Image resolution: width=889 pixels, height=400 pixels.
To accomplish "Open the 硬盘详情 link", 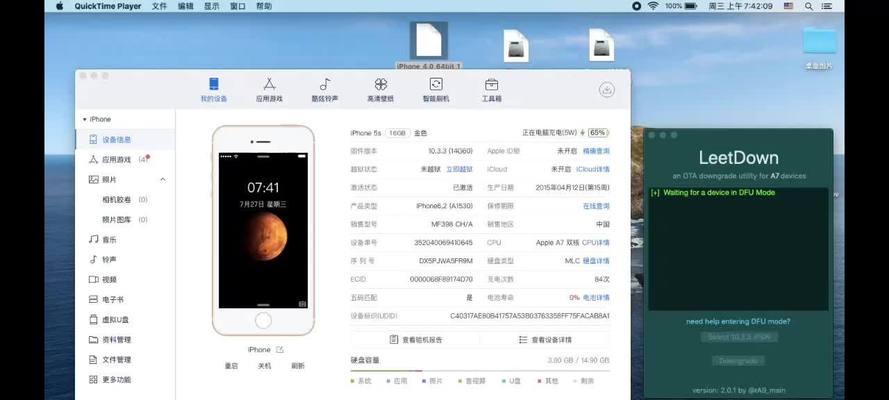I will click(x=596, y=261).
